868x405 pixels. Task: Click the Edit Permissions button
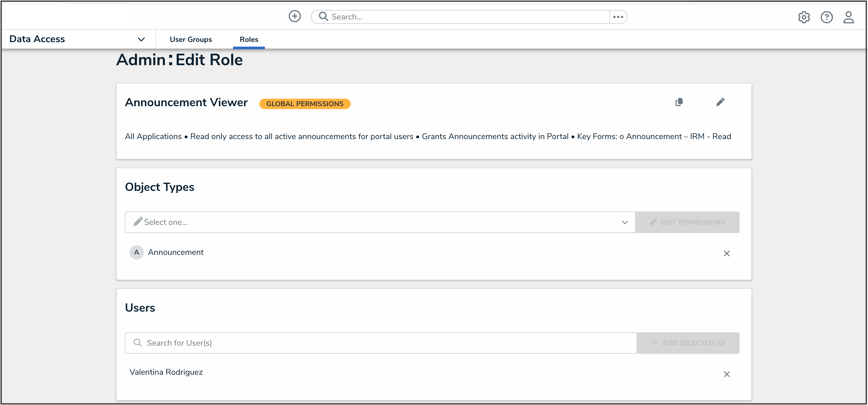687,222
